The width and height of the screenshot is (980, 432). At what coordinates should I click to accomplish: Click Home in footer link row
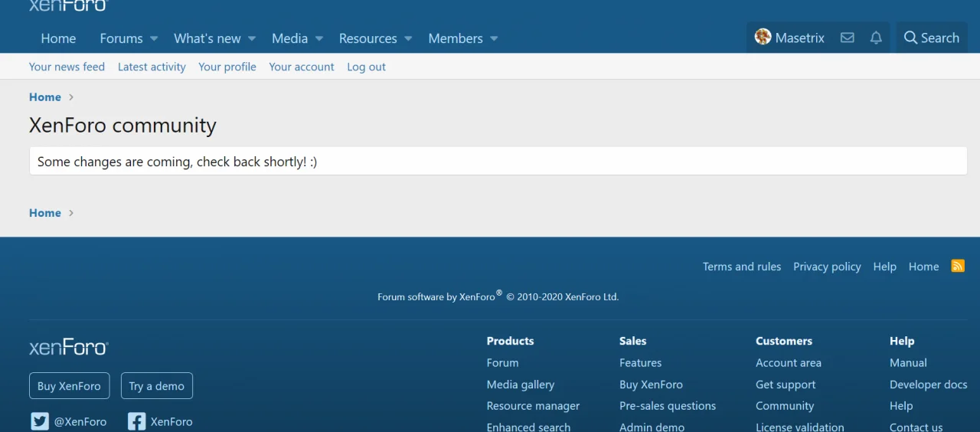click(x=923, y=267)
